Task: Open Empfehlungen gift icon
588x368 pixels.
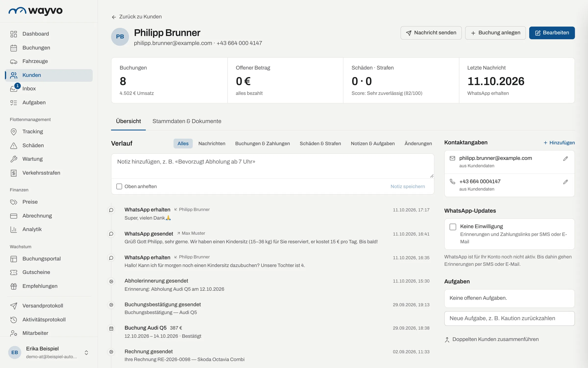Action: coord(14,286)
